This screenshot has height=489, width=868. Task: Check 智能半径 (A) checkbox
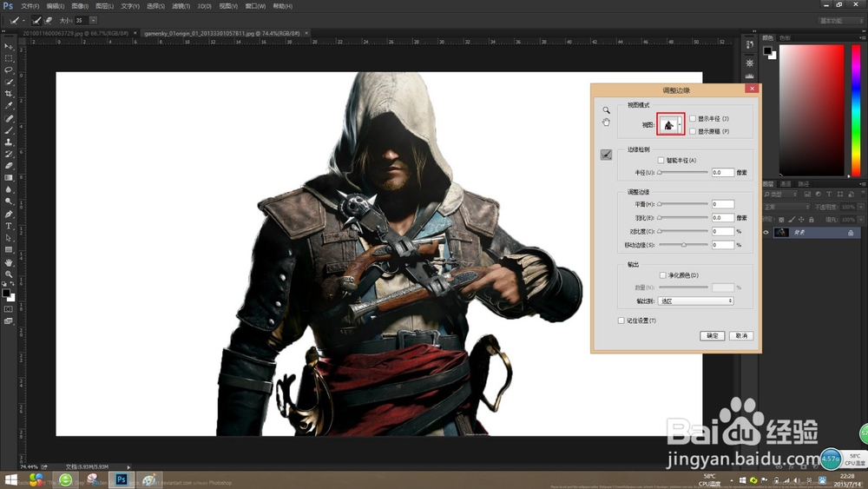click(661, 160)
